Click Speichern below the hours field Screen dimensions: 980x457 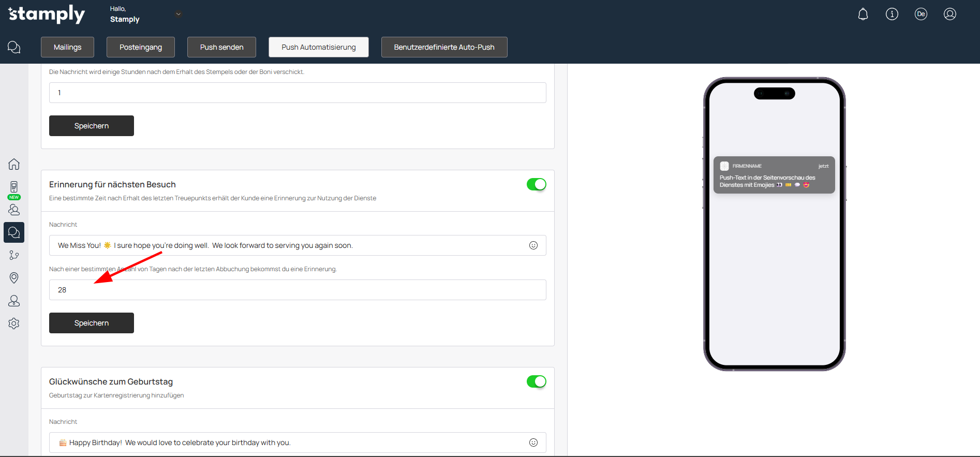coord(92,126)
